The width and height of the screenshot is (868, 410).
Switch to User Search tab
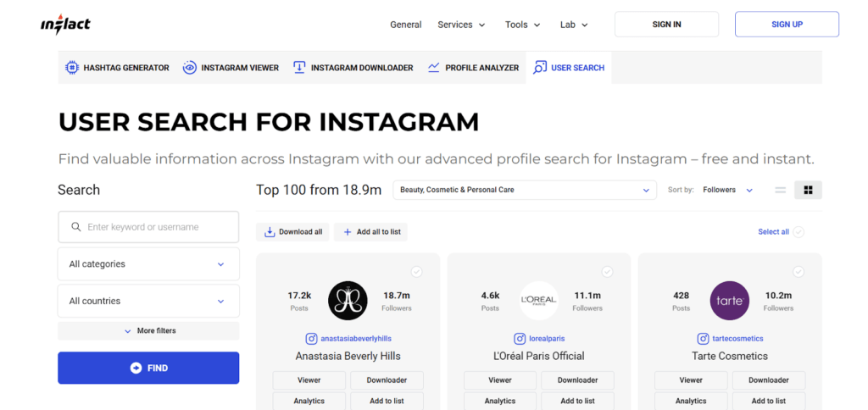[x=569, y=68]
